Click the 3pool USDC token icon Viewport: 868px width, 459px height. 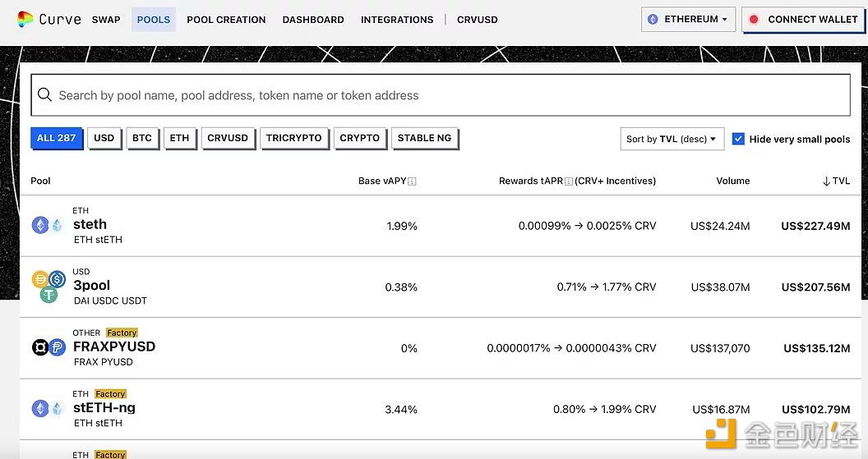coord(57,279)
